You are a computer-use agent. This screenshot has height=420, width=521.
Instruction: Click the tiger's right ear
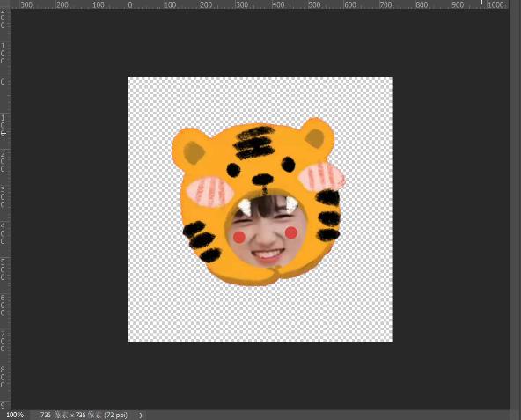point(317,136)
